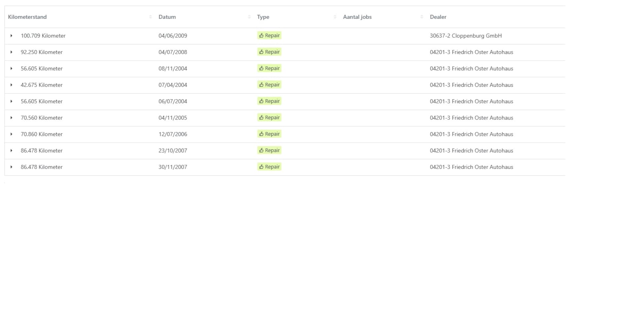The height and width of the screenshot is (317, 644).
Task: Click the Repair tag dated 23/10/2007
Action: coord(269,151)
